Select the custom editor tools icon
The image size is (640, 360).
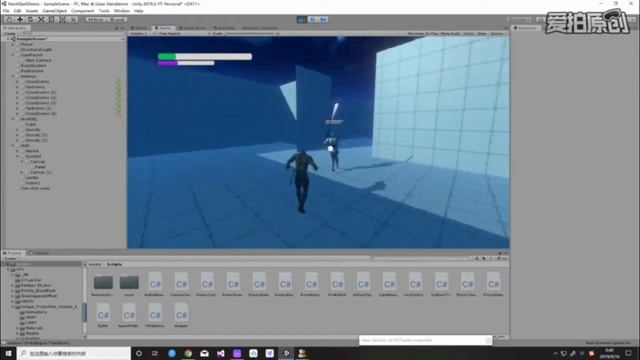pyautogui.click(x=73, y=19)
